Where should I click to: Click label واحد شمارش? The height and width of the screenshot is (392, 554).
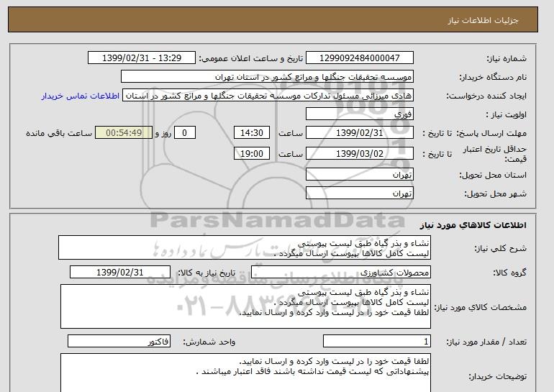point(209,342)
